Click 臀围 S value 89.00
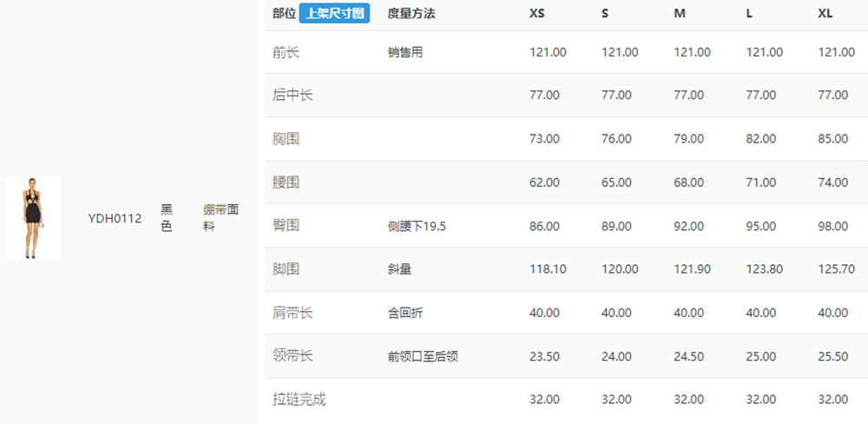The width and height of the screenshot is (868, 424). tap(616, 226)
